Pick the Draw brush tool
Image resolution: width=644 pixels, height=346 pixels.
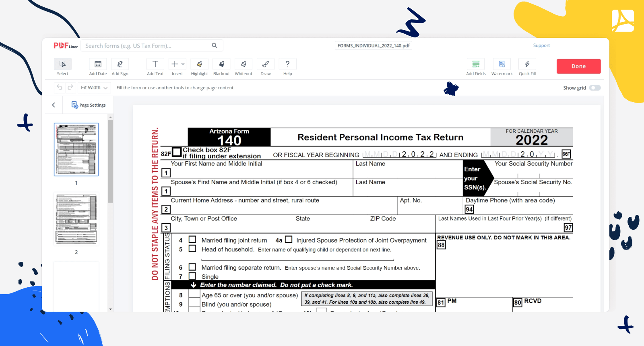266,64
